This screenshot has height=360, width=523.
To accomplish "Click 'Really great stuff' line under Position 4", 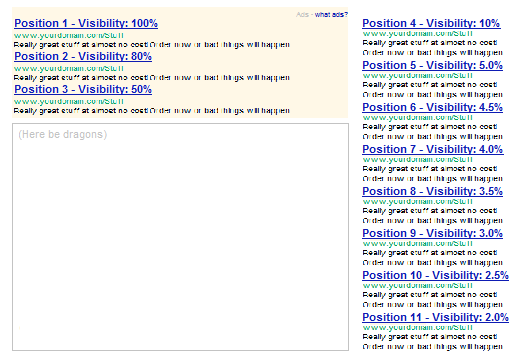I will click(x=430, y=43).
